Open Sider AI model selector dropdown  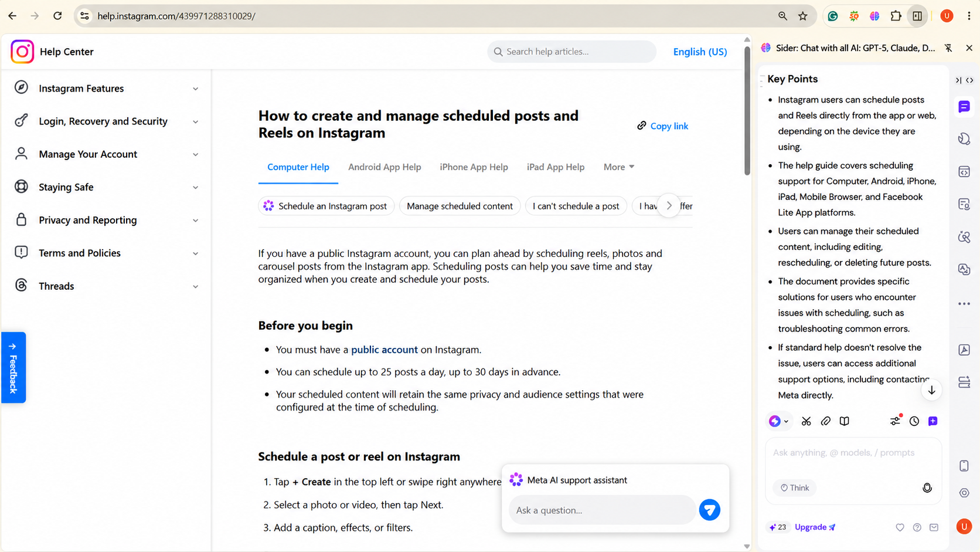point(779,421)
